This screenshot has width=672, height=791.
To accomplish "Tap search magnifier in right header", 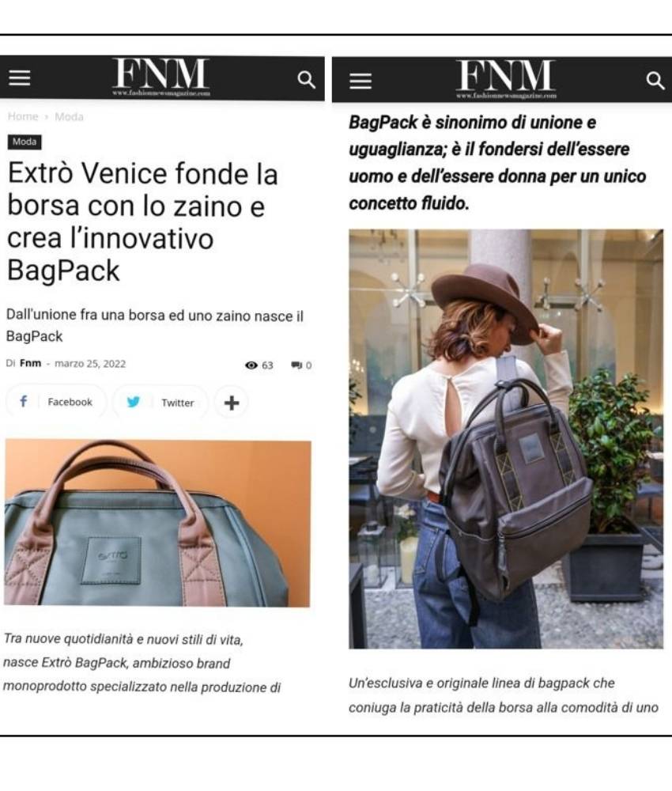I will point(655,80).
